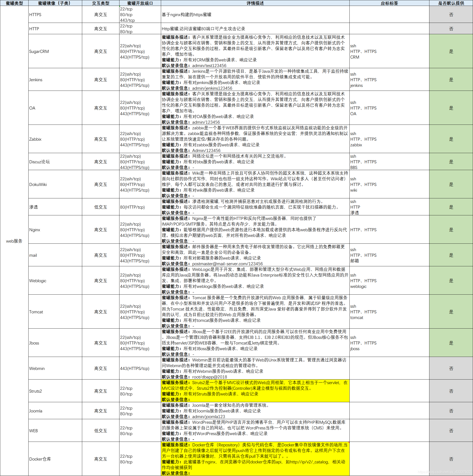Select the 详情描述 column header

[x=255, y=3]
